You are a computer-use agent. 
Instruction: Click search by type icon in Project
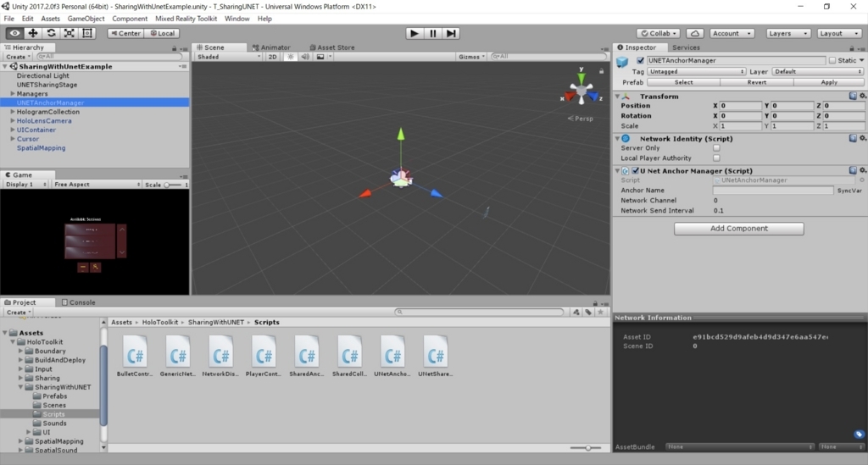576,312
